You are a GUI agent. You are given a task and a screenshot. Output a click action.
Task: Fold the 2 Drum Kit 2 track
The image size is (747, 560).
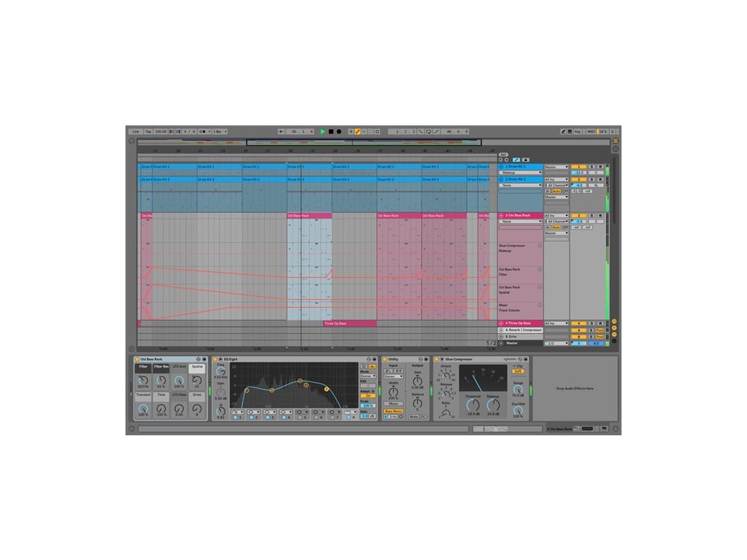tap(500, 179)
